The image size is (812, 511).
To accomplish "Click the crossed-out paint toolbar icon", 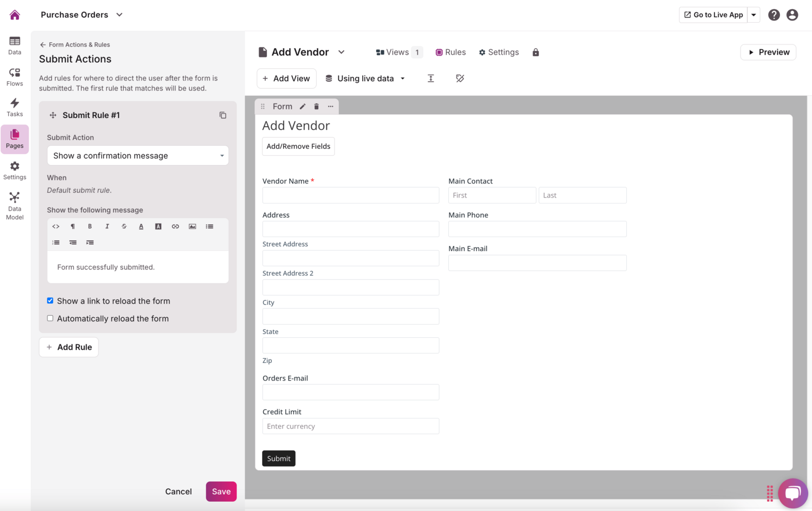I will coord(460,78).
